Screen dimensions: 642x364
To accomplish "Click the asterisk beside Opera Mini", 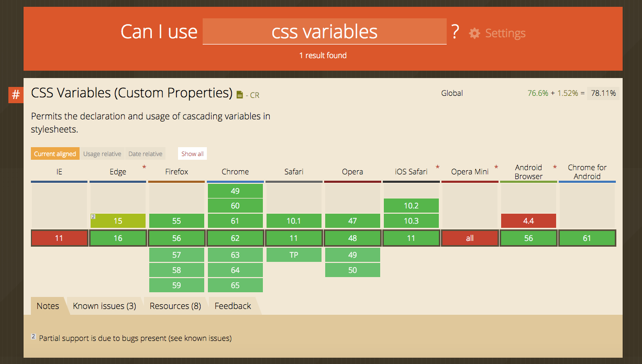I will pos(496,168).
